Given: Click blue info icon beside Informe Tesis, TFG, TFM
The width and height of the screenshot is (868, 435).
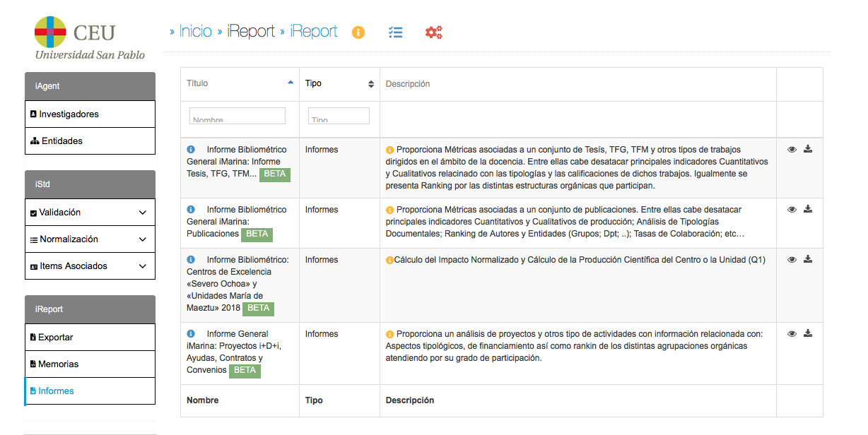Looking at the screenshot, I should (191, 150).
